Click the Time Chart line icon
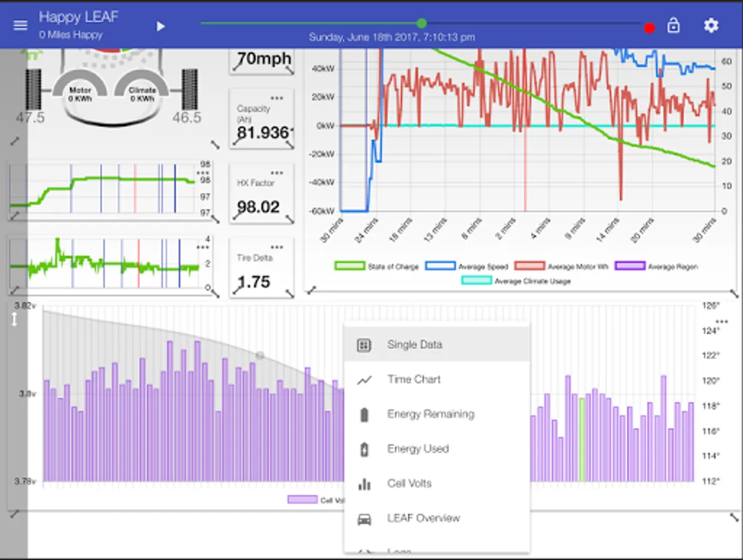Image resolution: width=743 pixels, height=560 pixels. tap(364, 380)
